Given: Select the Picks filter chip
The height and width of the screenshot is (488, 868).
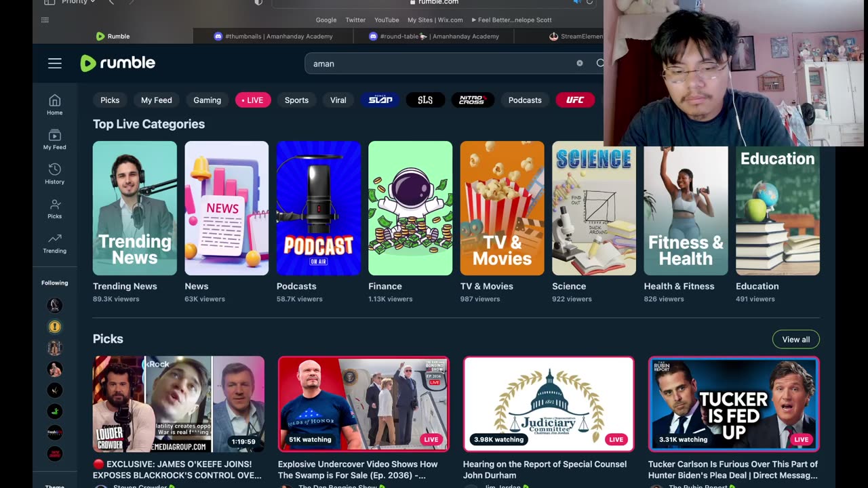Looking at the screenshot, I should coord(110,100).
